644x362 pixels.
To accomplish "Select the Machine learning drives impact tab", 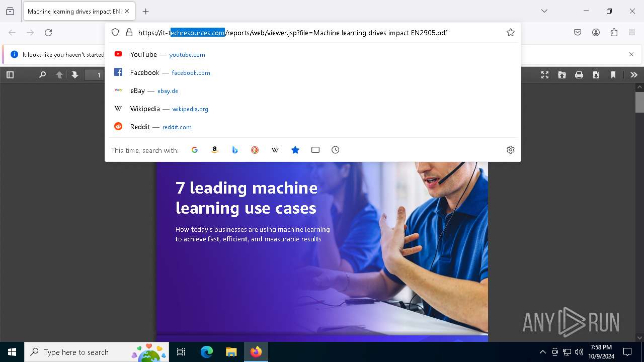I will 78,11.
